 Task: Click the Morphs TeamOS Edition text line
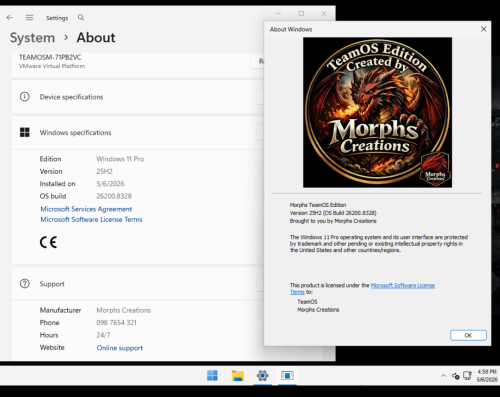(318, 205)
